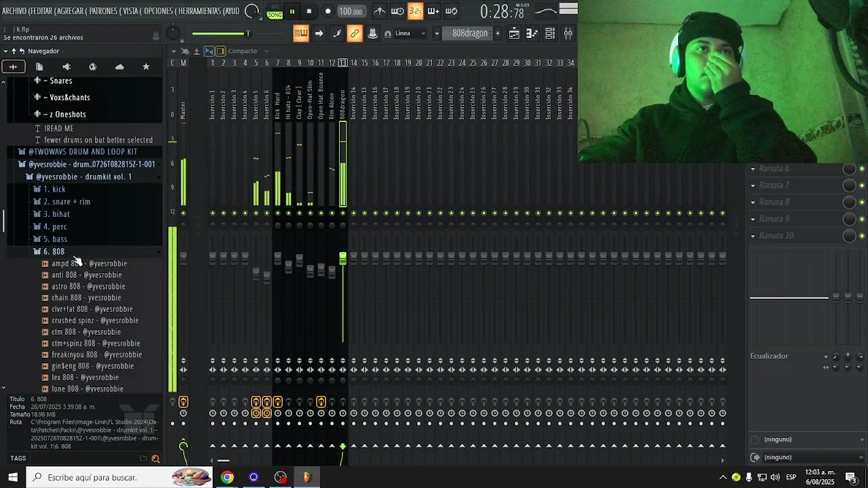Open Chrome from the Windows taskbar
868x488 pixels.
227,477
